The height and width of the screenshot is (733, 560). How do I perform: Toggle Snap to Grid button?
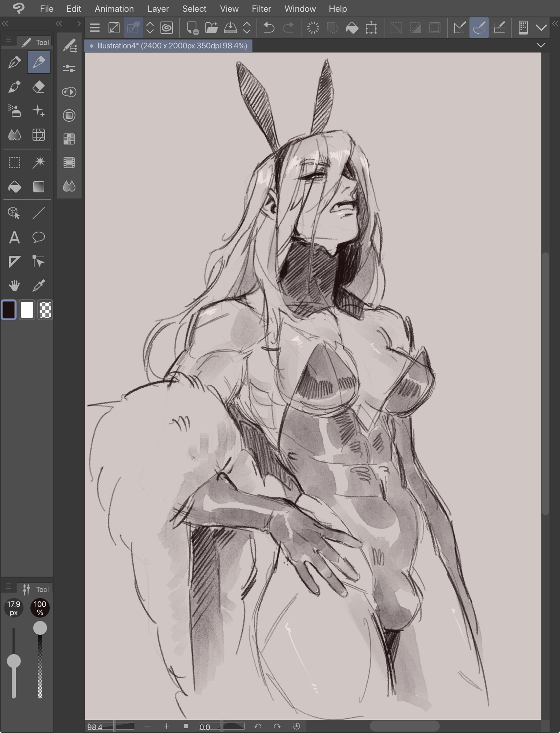[499, 28]
